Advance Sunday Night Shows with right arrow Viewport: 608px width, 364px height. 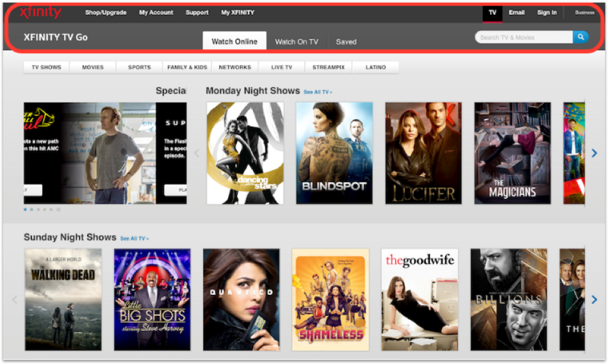(594, 299)
